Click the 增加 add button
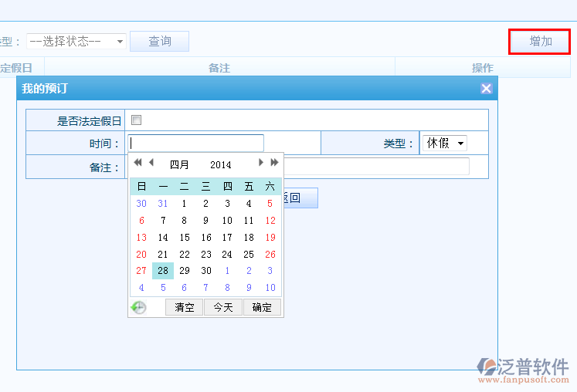The width and height of the screenshot is (577, 392). click(541, 41)
